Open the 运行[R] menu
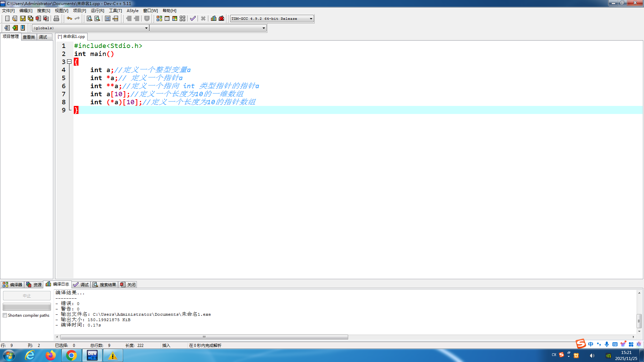The image size is (644, 362). [97, 10]
